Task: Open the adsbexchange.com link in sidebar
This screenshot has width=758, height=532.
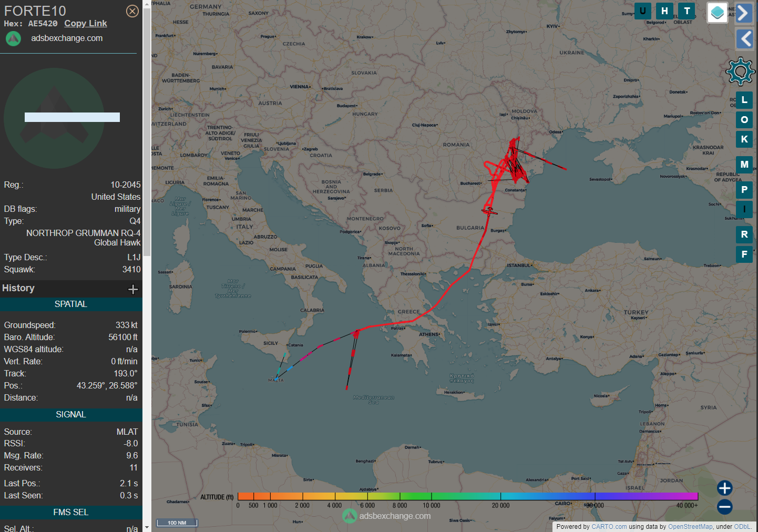Action: point(67,38)
